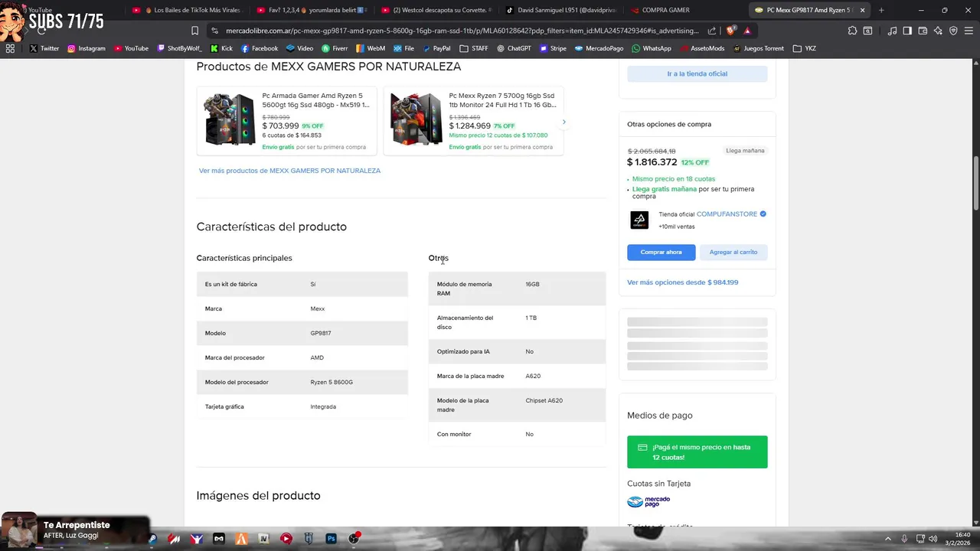980x551 pixels.
Task: Open the Leo AI sparkle icon
Action: coord(938,31)
